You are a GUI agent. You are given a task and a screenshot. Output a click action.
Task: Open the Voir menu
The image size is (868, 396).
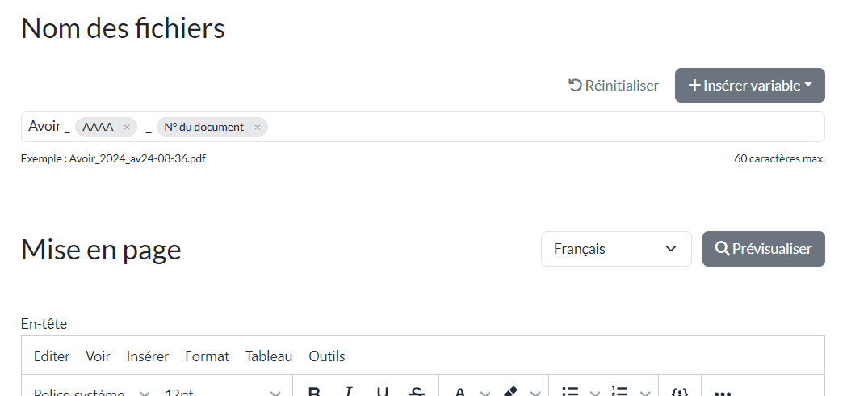98,356
